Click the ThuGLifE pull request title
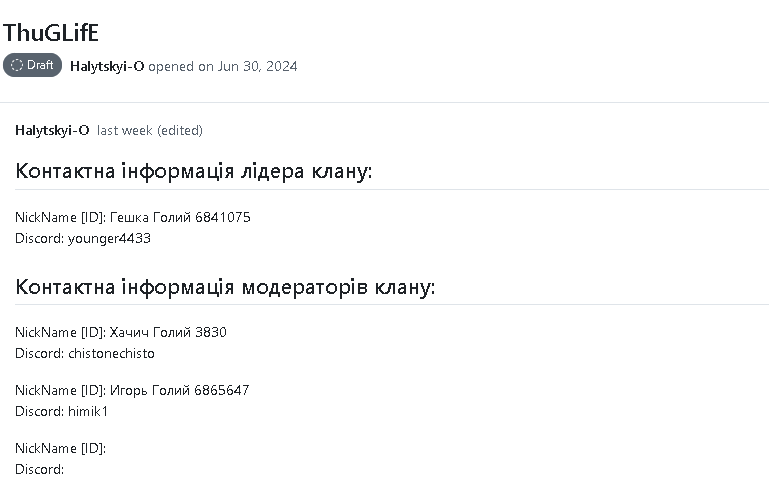 point(51,33)
